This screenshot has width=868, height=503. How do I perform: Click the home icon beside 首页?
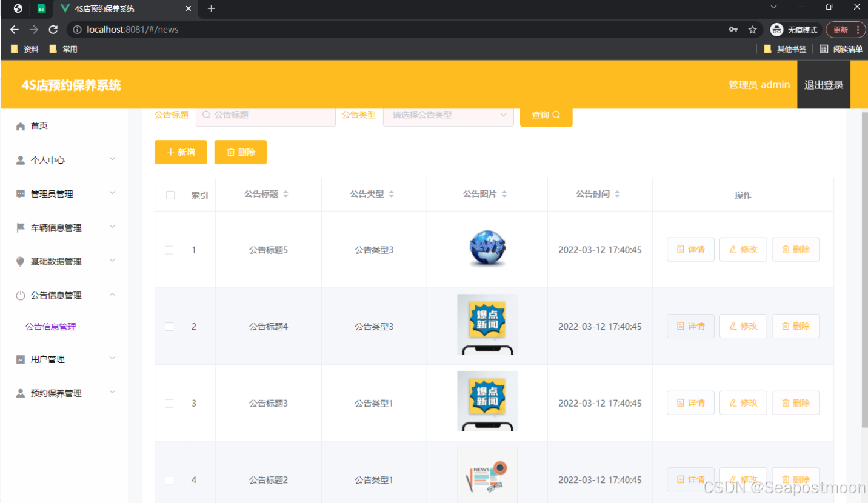pyautogui.click(x=22, y=125)
